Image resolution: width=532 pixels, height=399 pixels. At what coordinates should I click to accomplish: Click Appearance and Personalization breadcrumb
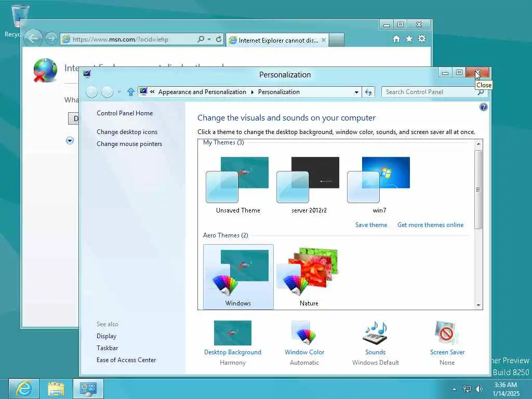pyautogui.click(x=202, y=92)
